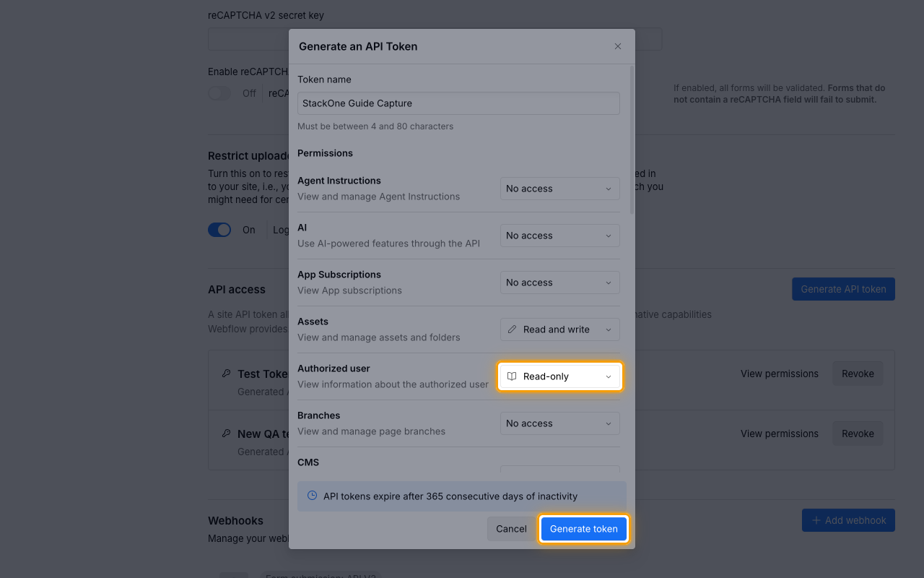Click the key icon beside Test Token

click(226, 374)
